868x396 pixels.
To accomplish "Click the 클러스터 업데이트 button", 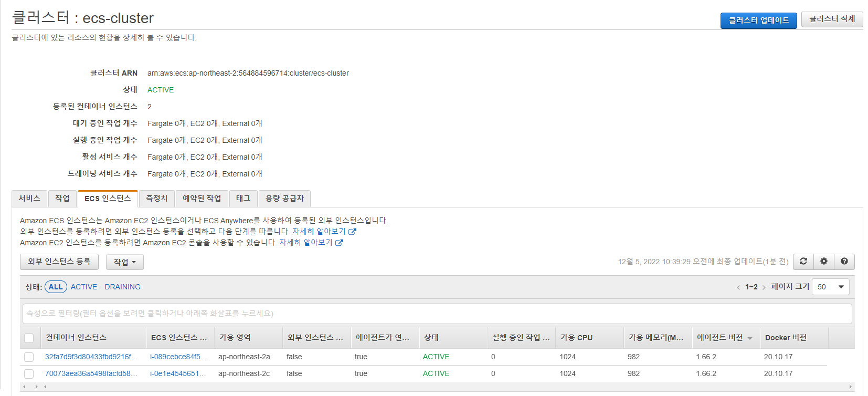I will 759,20.
